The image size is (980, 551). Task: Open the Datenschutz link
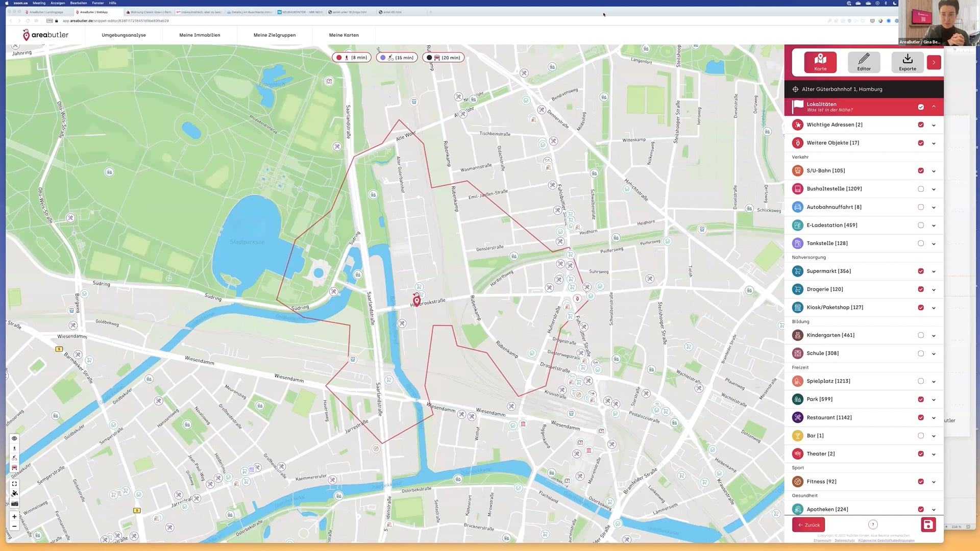pos(844,540)
